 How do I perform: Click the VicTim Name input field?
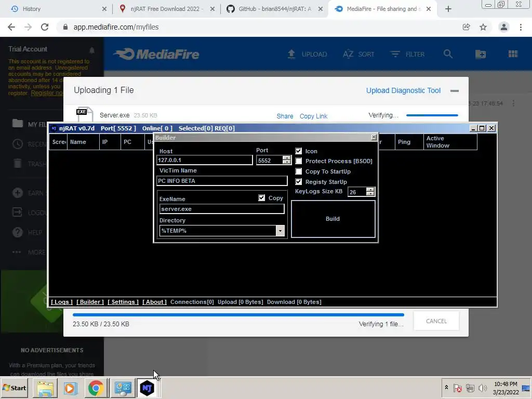(x=222, y=181)
